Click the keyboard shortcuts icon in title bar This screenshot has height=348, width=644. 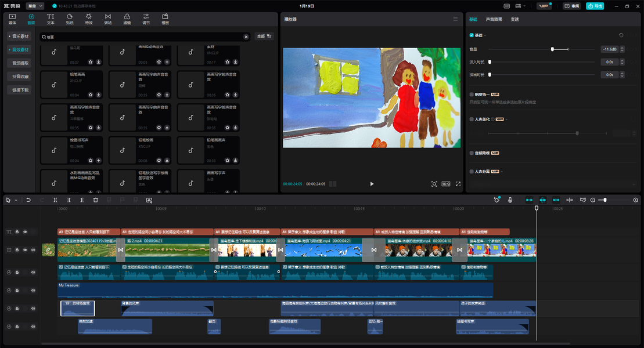click(x=507, y=6)
